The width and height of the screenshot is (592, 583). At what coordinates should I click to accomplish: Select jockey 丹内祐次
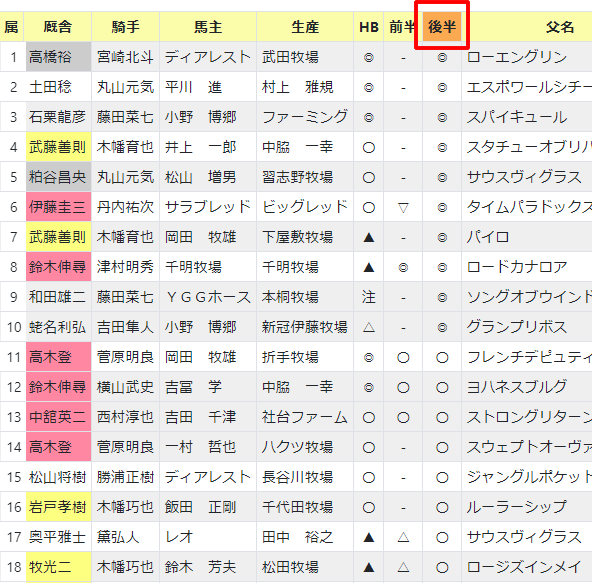click(x=125, y=207)
